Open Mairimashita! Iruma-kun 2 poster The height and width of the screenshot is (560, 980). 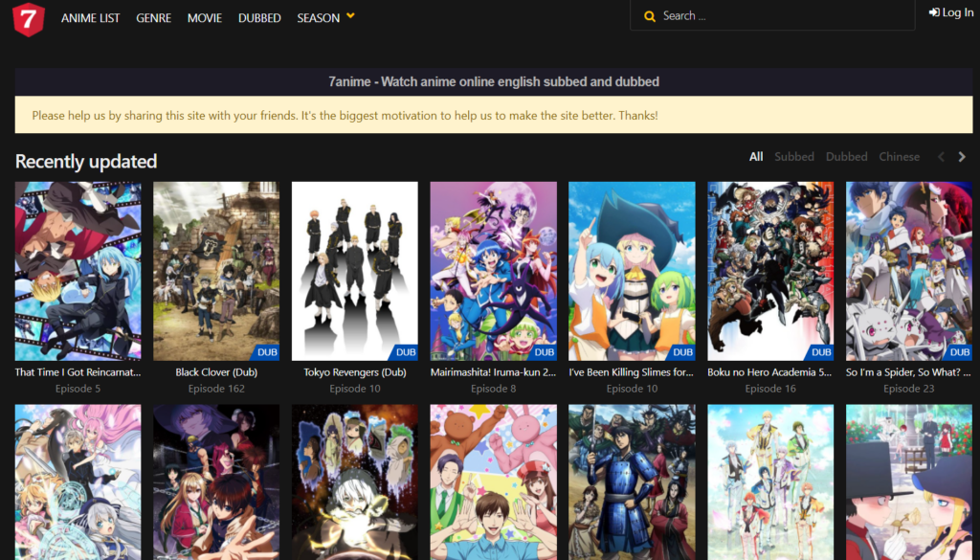coord(493,271)
